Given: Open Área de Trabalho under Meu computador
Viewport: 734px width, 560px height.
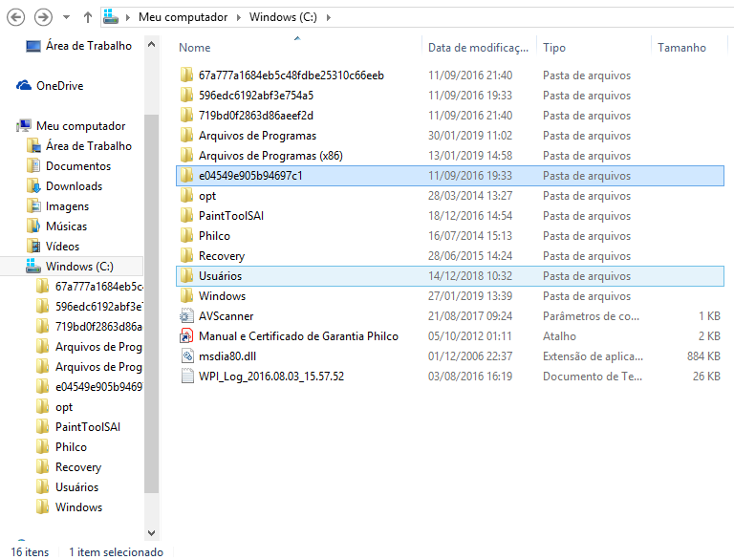Looking at the screenshot, I should 88,146.
